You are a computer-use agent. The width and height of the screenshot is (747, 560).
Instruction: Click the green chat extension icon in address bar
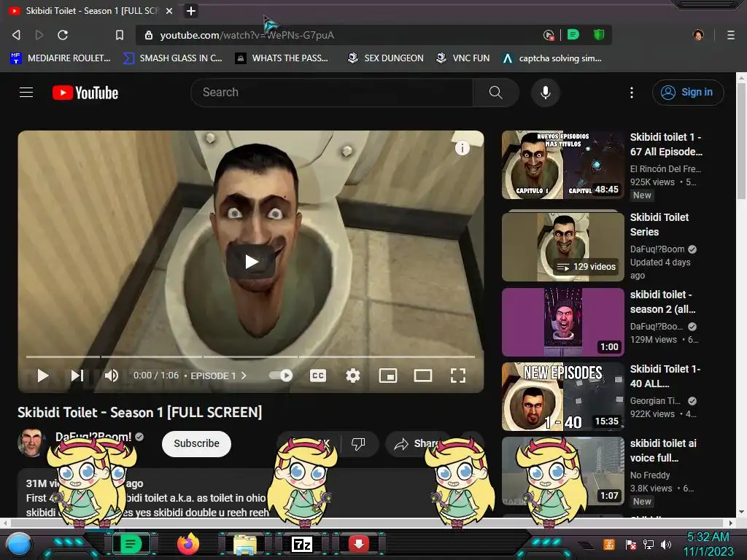pos(573,35)
